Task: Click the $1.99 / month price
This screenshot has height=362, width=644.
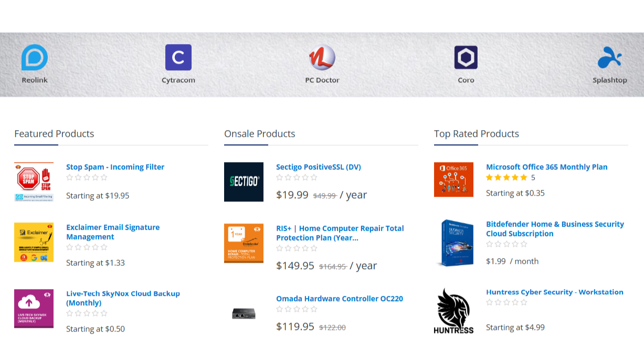Action: click(512, 261)
